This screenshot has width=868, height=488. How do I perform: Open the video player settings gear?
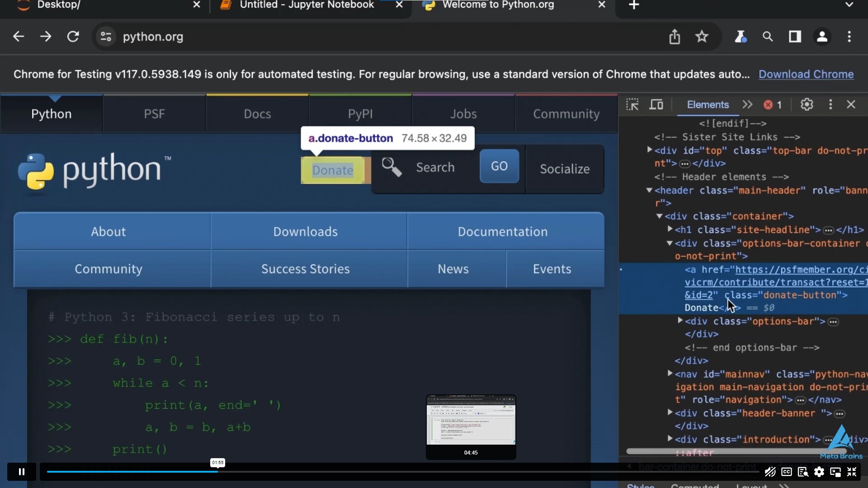click(819, 472)
